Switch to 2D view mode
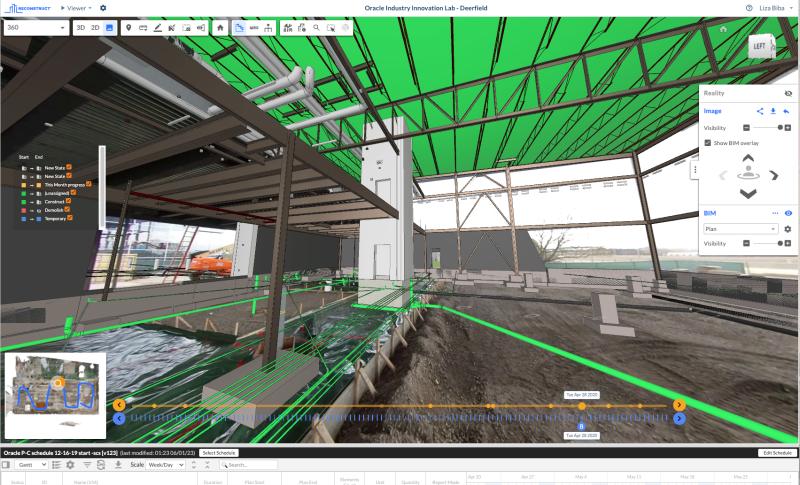This screenshot has height=485, width=800. pos(95,28)
